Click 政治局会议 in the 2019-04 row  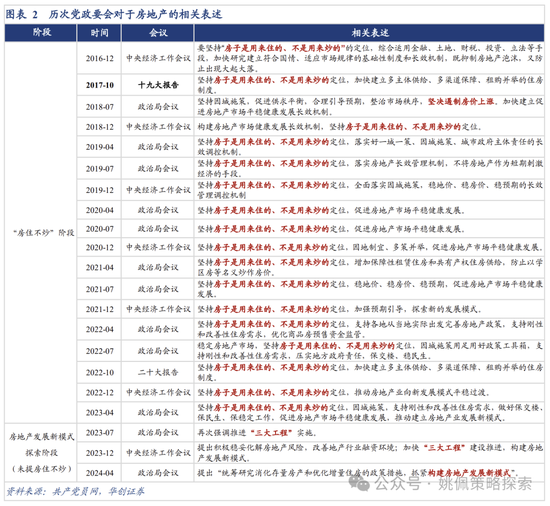coord(158,147)
